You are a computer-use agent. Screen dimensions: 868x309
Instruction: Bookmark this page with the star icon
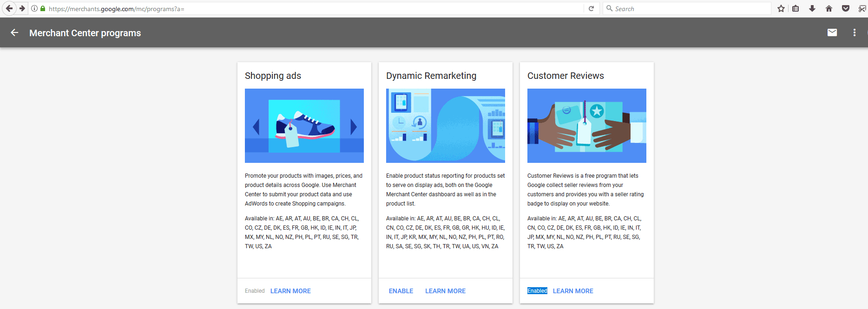pos(781,8)
